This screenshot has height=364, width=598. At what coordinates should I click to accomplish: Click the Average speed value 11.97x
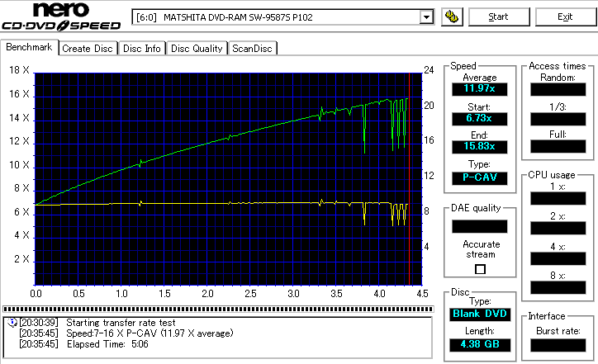pyautogui.click(x=479, y=88)
